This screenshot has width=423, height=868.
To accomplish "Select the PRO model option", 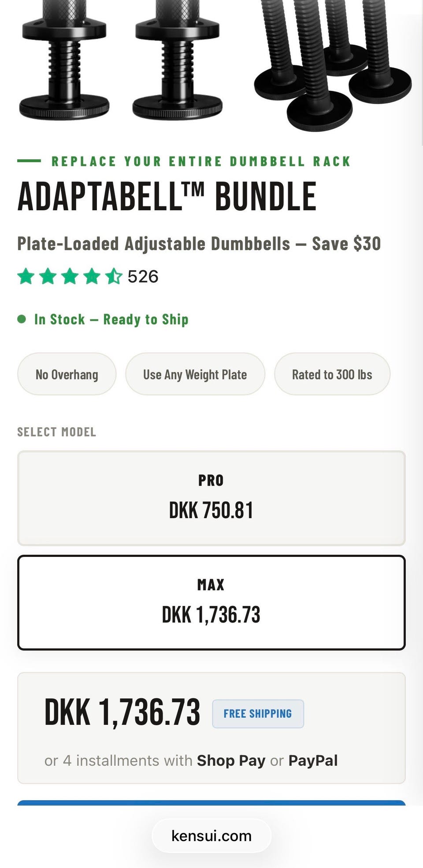I will point(211,498).
